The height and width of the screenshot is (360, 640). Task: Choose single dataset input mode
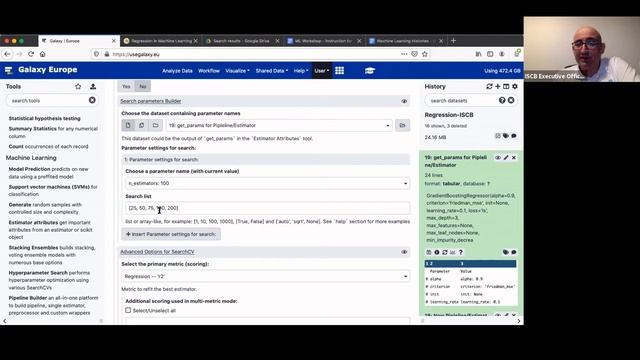pos(128,125)
